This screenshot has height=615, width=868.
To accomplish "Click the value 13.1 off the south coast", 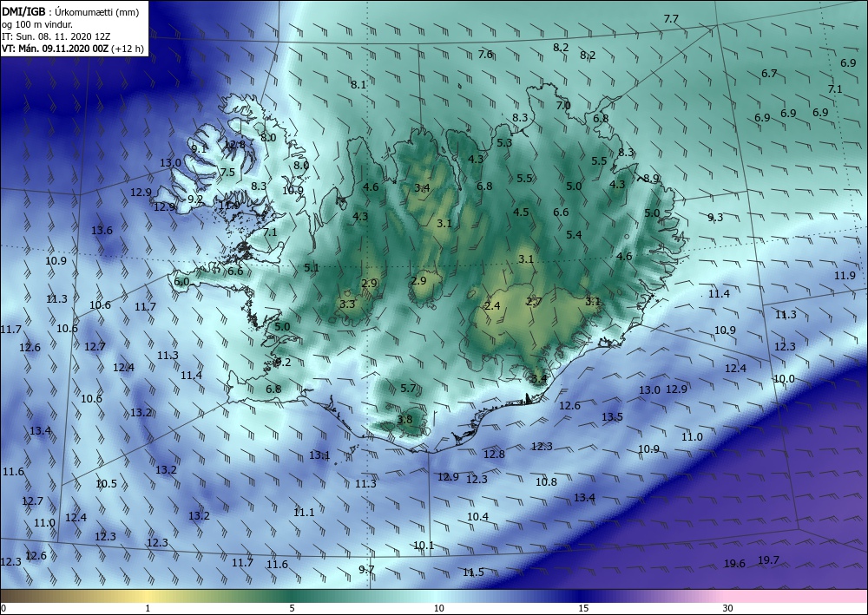I will tap(319, 455).
